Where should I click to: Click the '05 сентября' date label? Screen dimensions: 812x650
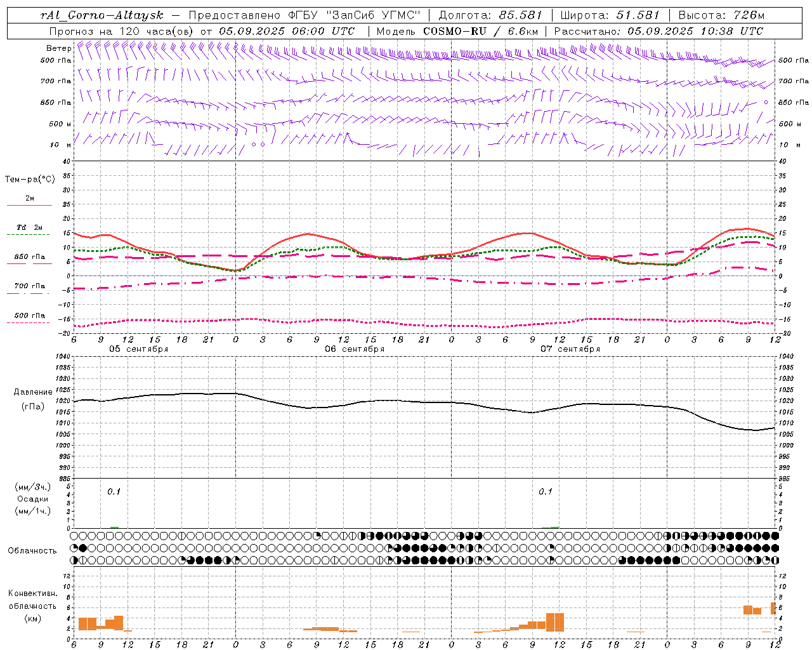pos(138,349)
